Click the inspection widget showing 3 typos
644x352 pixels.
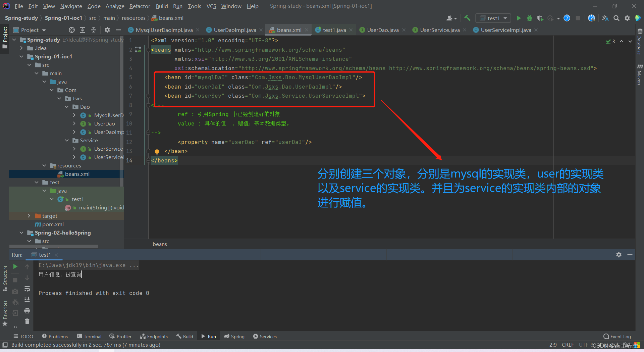click(610, 41)
